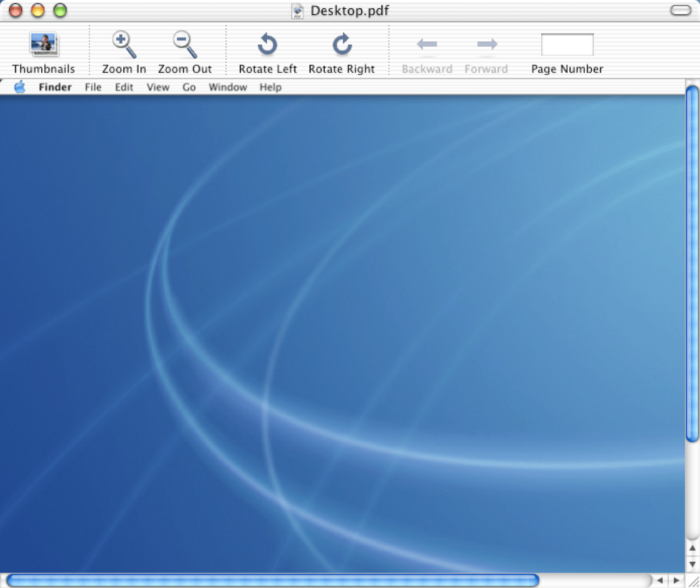The image size is (700, 588).
Task: Click the Apple logo in PDF image
Action: pyautogui.click(x=20, y=87)
